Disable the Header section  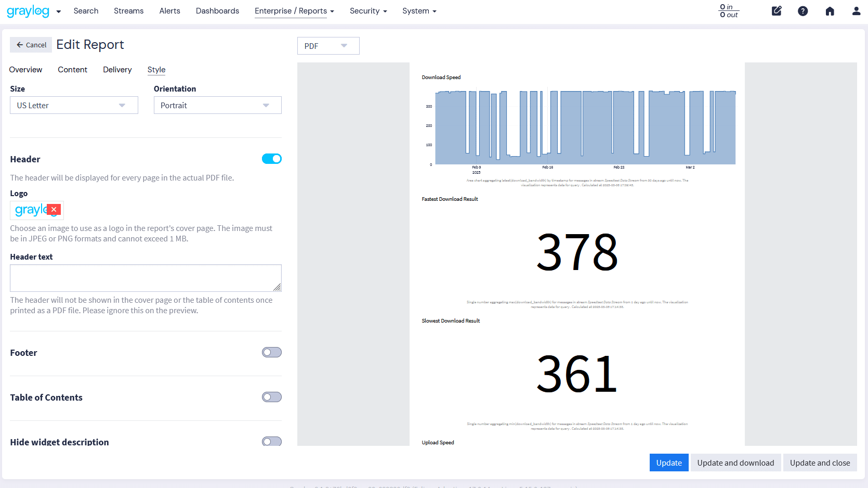click(271, 159)
